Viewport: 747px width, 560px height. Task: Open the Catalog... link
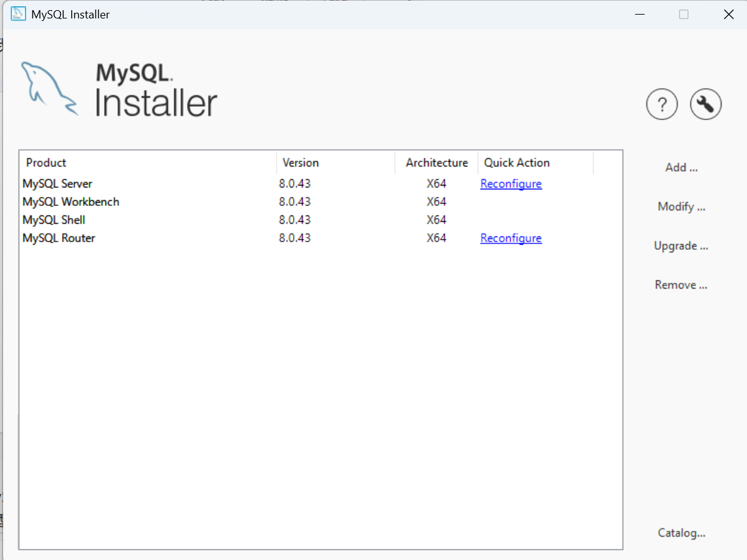click(x=682, y=533)
